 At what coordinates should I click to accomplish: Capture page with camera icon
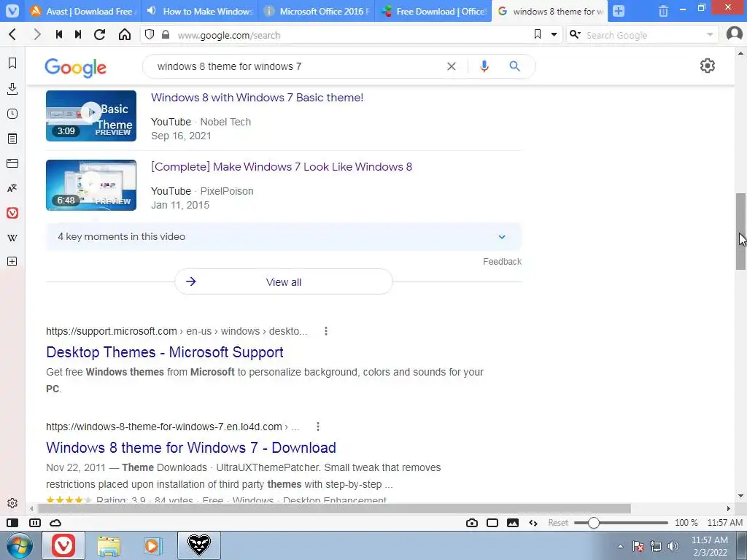[472, 523]
